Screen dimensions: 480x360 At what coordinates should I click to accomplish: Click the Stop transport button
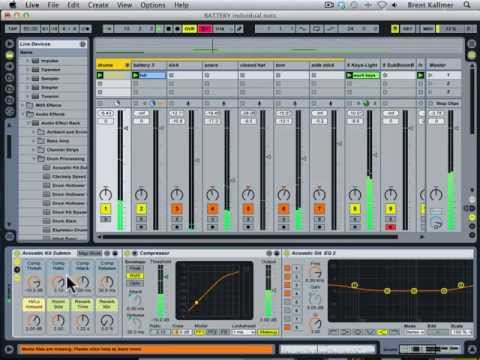pyautogui.click(x=169, y=29)
